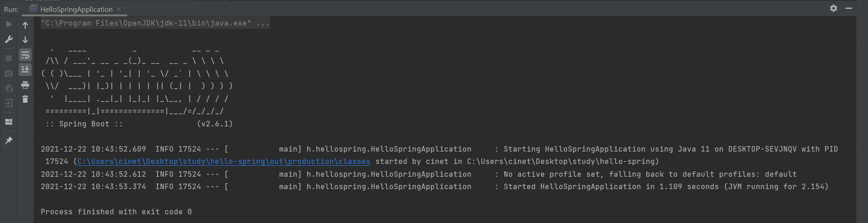This screenshot has width=868, height=223.
Task: Click the stop process square icon
Action: [9, 58]
